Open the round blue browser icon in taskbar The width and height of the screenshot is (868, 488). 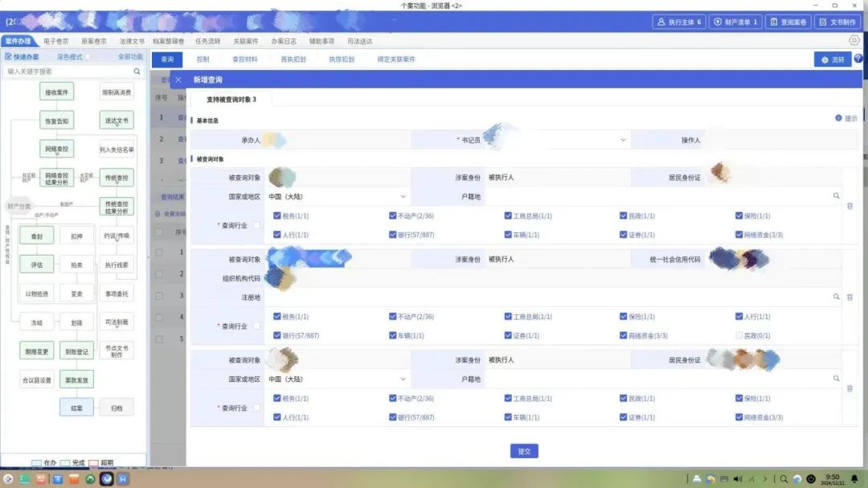point(107,479)
